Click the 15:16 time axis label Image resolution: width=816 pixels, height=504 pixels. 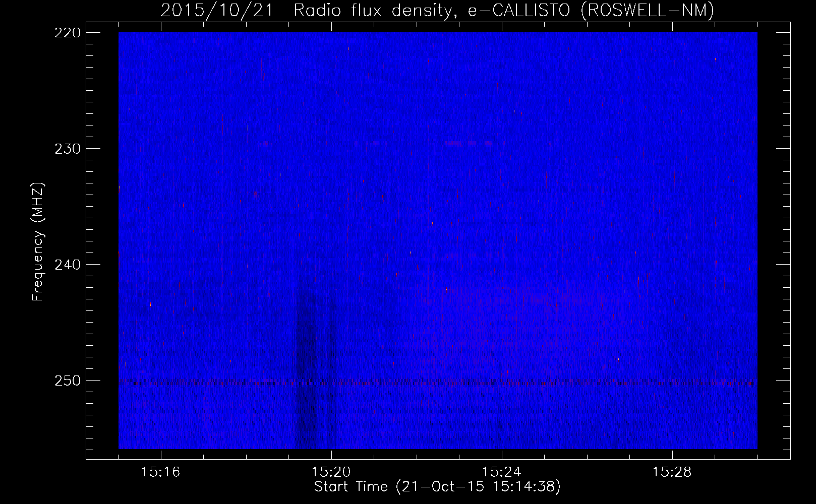pyautogui.click(x=160, y=472)
